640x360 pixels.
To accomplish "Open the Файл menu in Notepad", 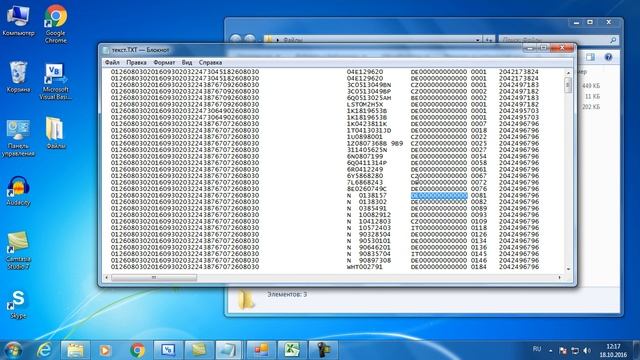I will (112, 62).
